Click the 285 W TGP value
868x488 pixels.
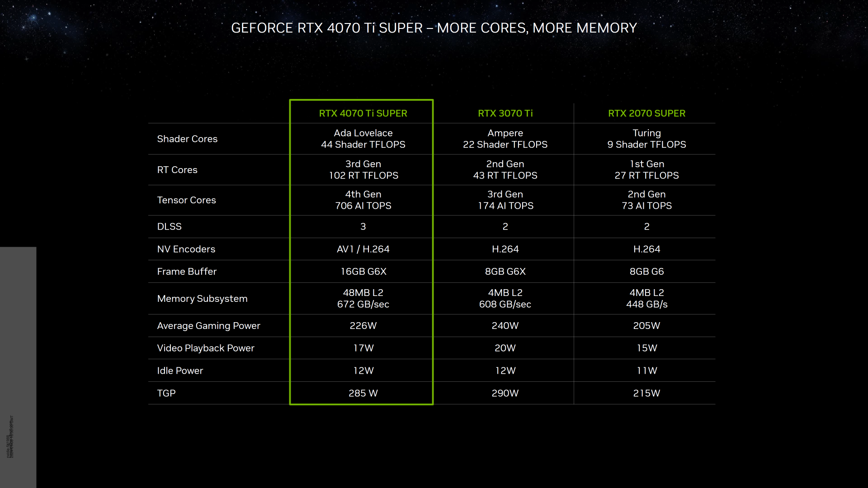(363, 394)
